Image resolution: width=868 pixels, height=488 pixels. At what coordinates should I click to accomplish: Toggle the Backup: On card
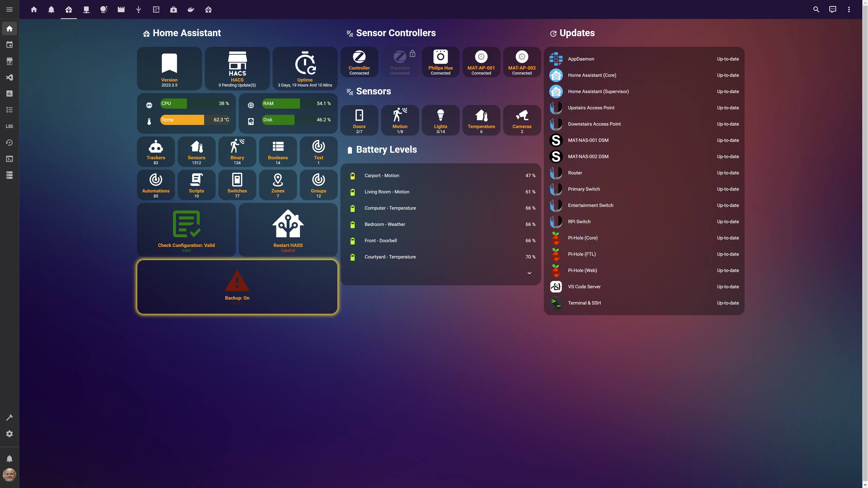[x=237, y=287]
